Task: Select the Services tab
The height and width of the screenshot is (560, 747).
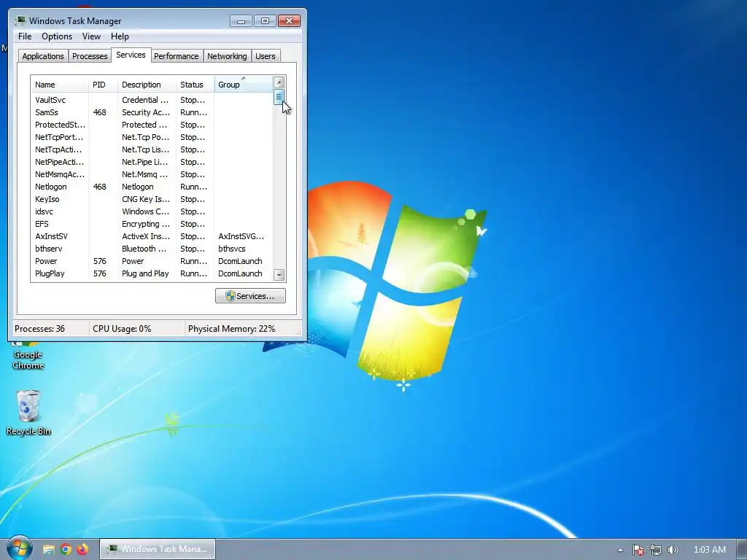Action: click(x=131, y=55)
